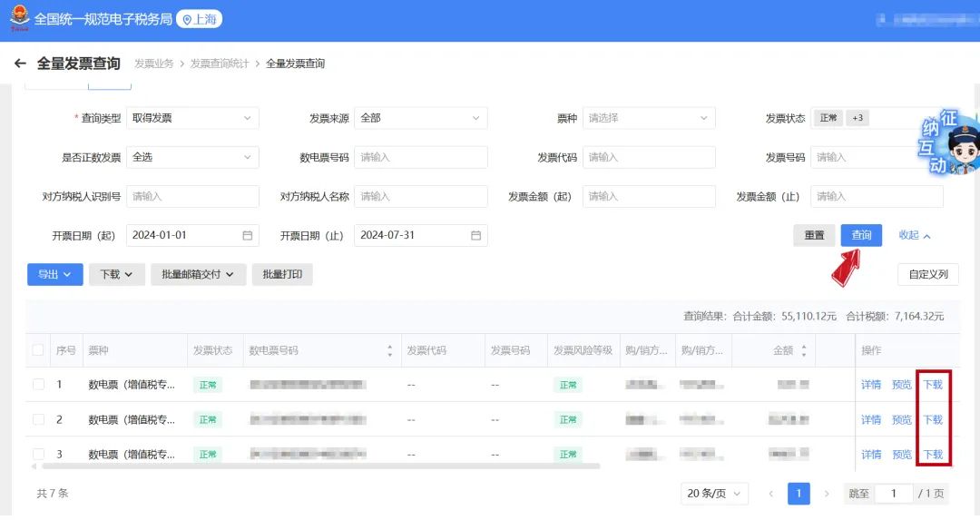
Task: Open calendar icon for 开票日期（止）
Action: coord(475,236)
